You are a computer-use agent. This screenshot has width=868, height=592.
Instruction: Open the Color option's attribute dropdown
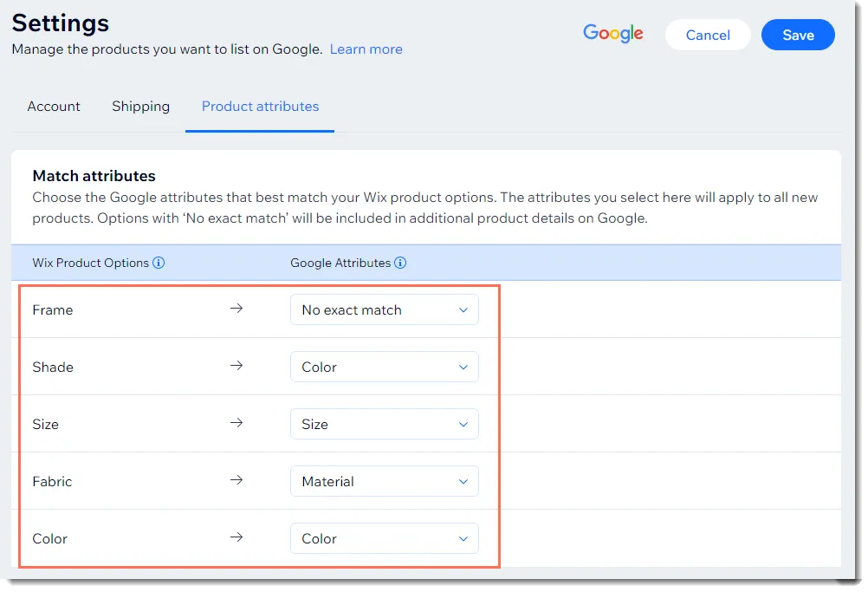tap(384, 538)
